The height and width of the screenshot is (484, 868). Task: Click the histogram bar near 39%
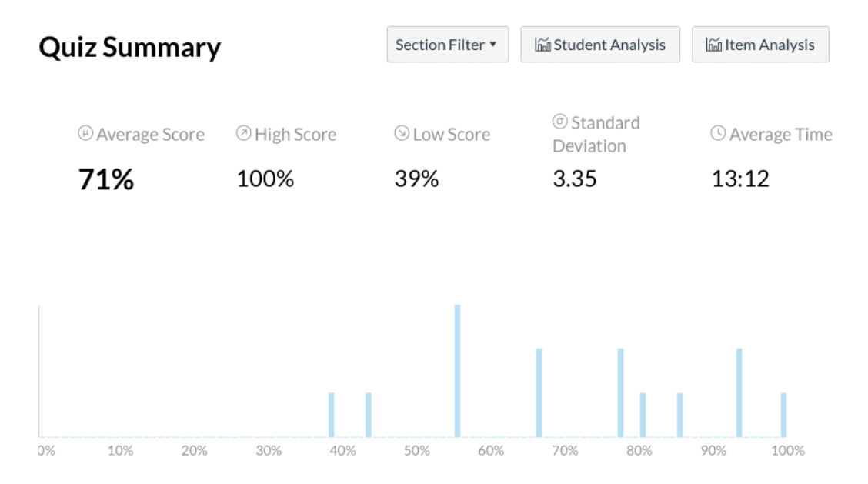point(332,415)
